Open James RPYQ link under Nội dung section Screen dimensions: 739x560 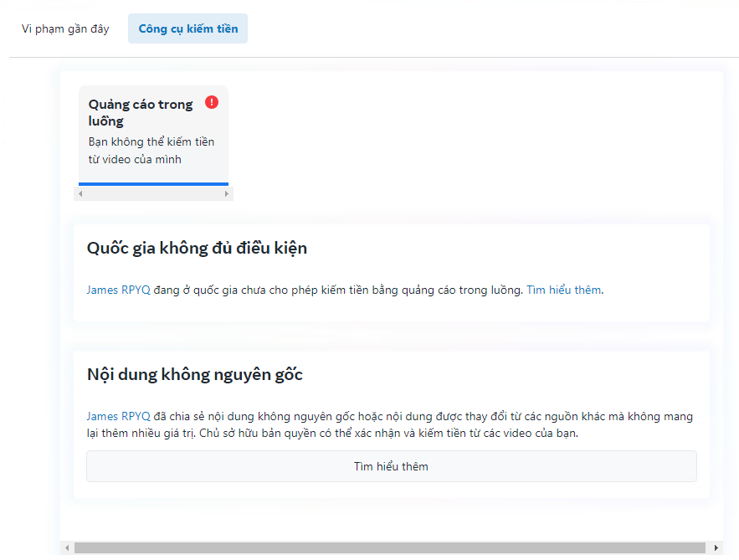coord(118,416)
